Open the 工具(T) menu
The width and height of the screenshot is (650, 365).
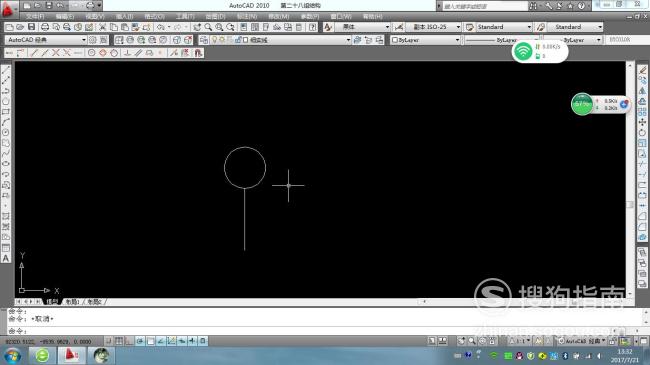185,16
